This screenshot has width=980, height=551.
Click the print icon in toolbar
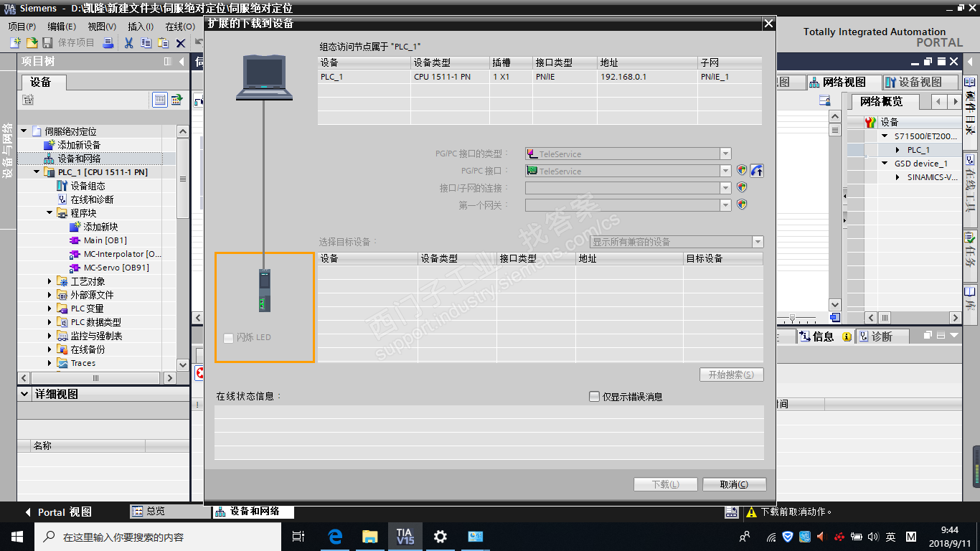pos(108,43)
